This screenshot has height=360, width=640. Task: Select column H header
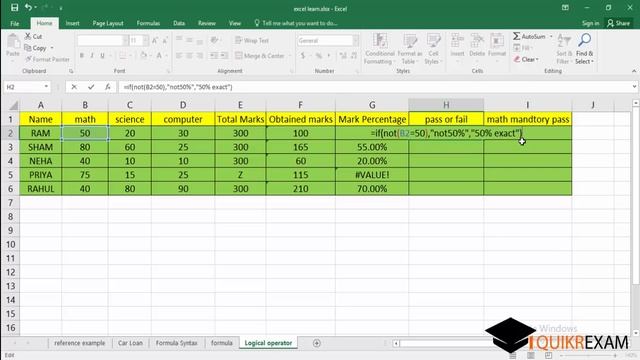[446, 105]
